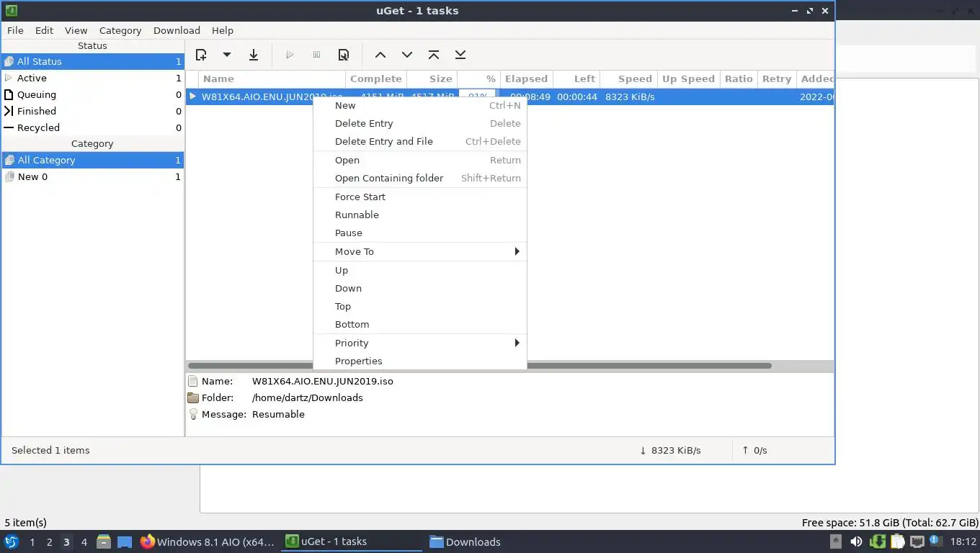The height and width of the screenshot is (553, 980).
Task: Choose Open Containing folder
Action: tap(420, 178)
